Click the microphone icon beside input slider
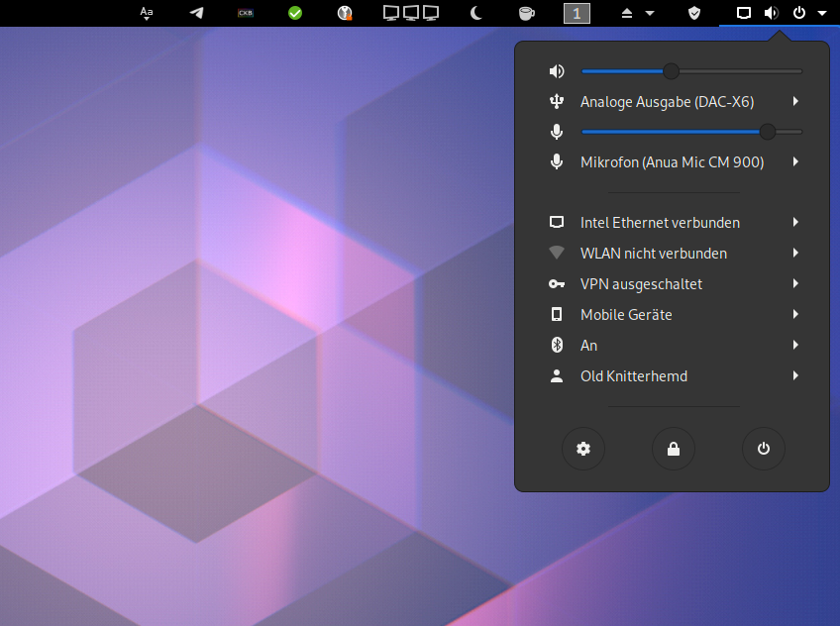Image resolution: width=840 pixels, height=626 pixels. pos(557,132)
